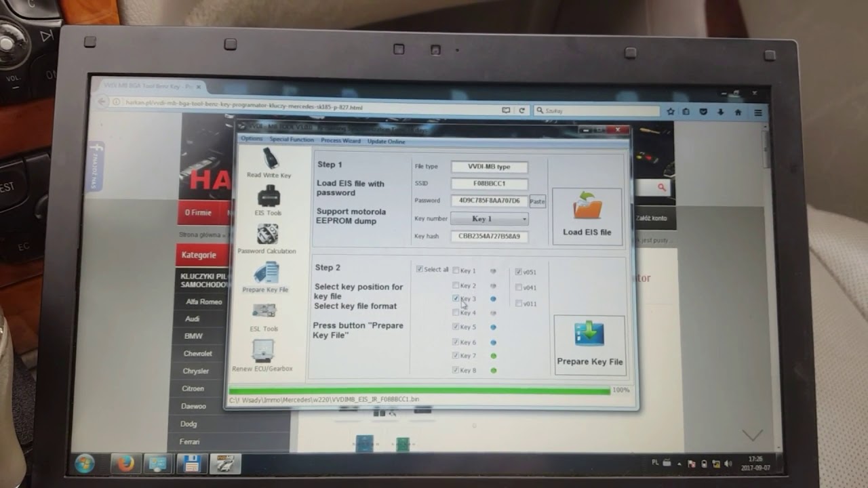
Task: Enable the v011 format checkbox
Action: 519,304
